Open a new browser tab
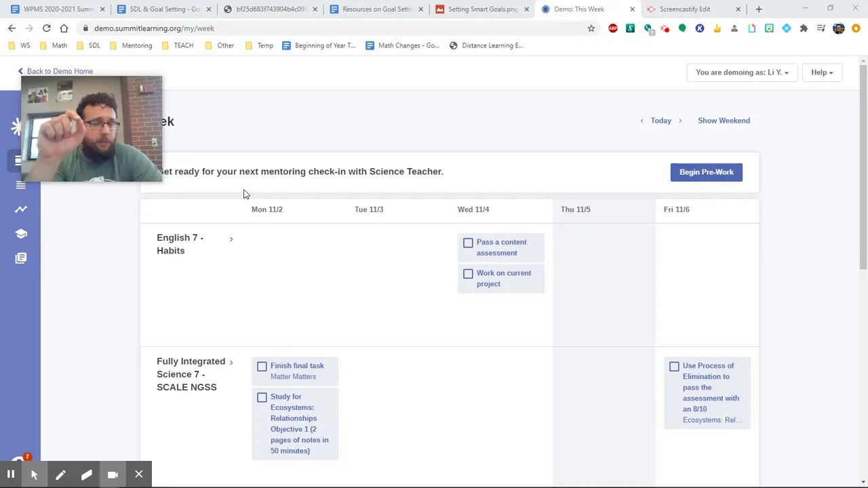This screenshot has width=868, height=488. tap(759, 9)
